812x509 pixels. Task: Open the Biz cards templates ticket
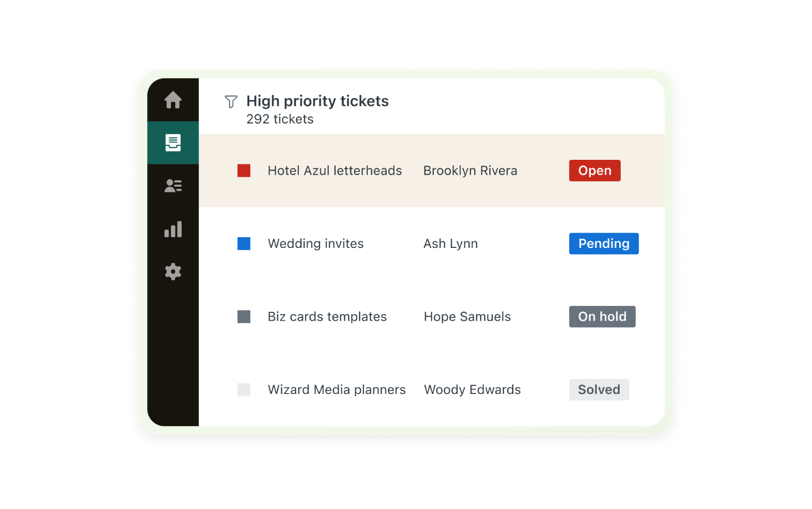point(327,317)
